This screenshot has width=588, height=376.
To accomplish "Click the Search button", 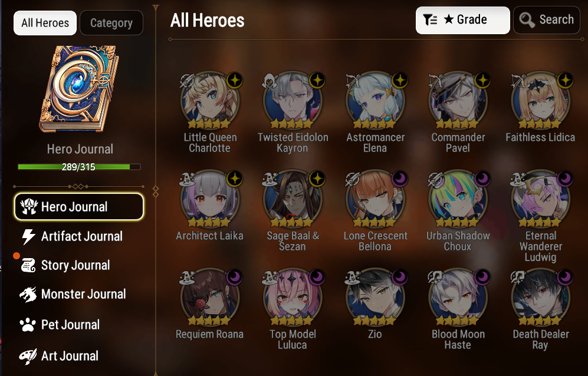I will coord(547,20).
